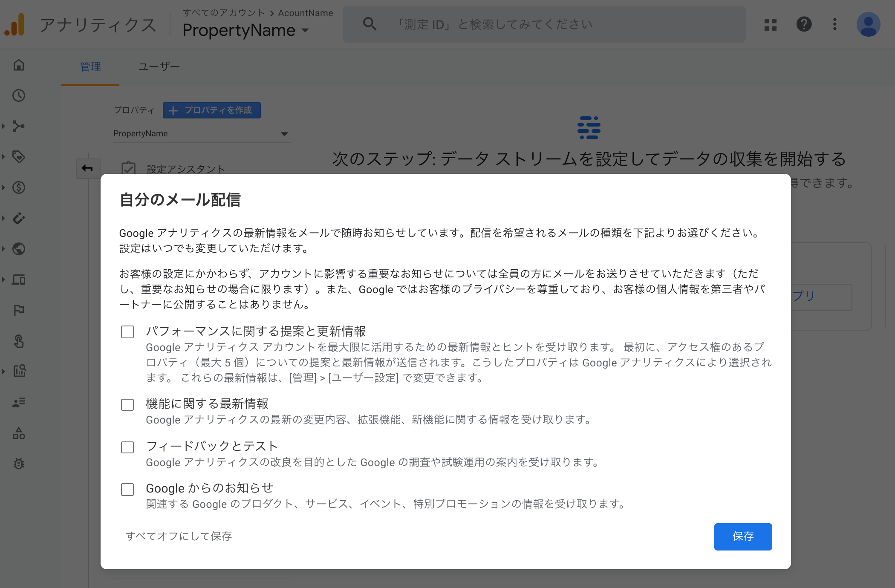Check Google からのお知らせ checkbox
Viewport: 895px width, 588px height.
pos(127,489)
